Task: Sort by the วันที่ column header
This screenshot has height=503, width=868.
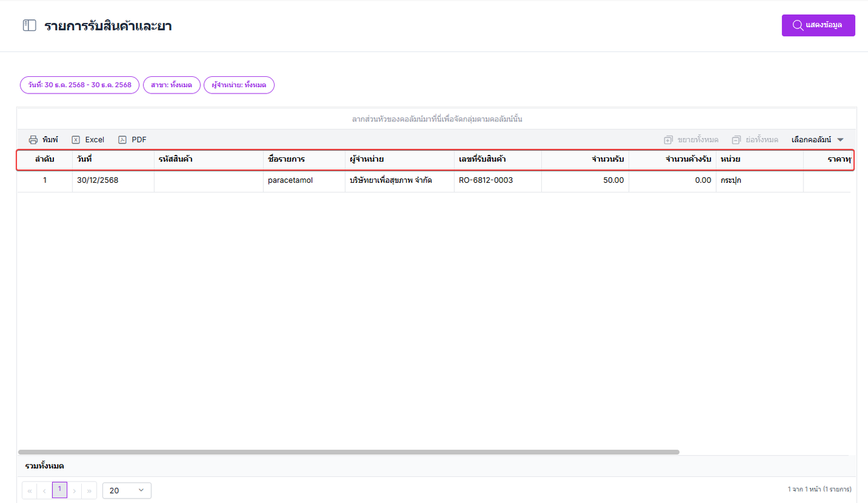Action: coord(113,160)
